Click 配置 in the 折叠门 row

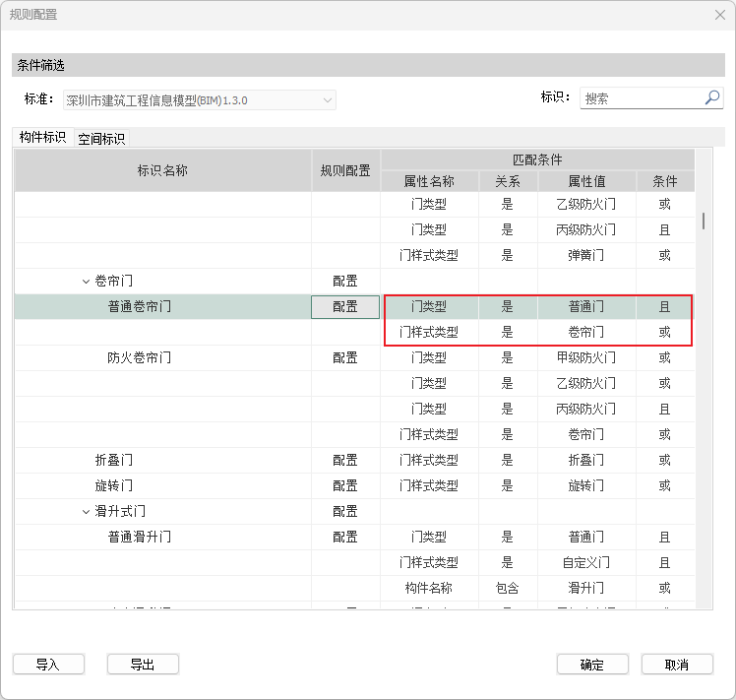pos(345,460)
